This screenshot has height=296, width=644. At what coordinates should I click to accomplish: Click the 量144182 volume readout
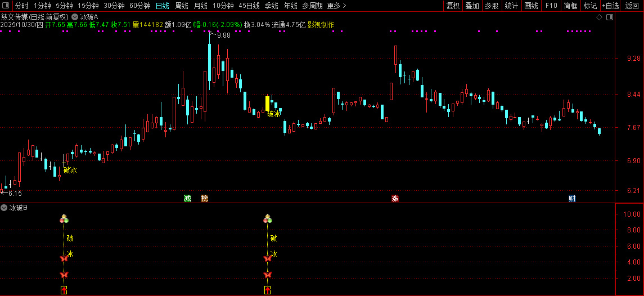[x=148, y=25]
